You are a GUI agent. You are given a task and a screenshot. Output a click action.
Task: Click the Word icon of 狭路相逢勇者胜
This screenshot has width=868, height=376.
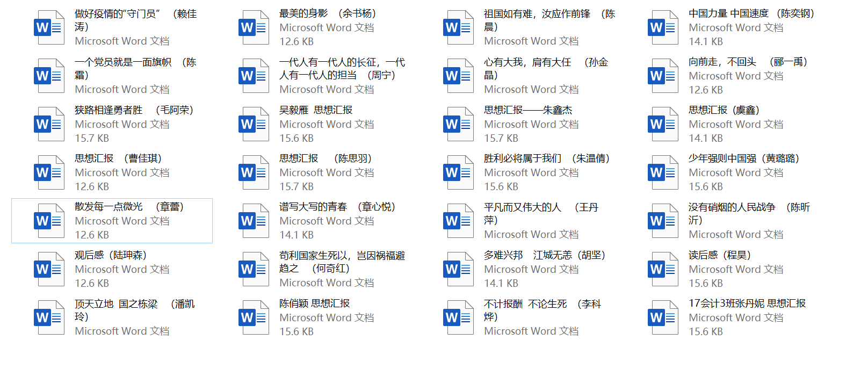pos(49,124)
